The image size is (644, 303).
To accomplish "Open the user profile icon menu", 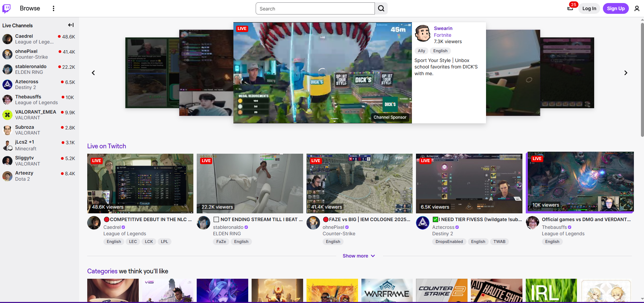I will coord(637,8).
